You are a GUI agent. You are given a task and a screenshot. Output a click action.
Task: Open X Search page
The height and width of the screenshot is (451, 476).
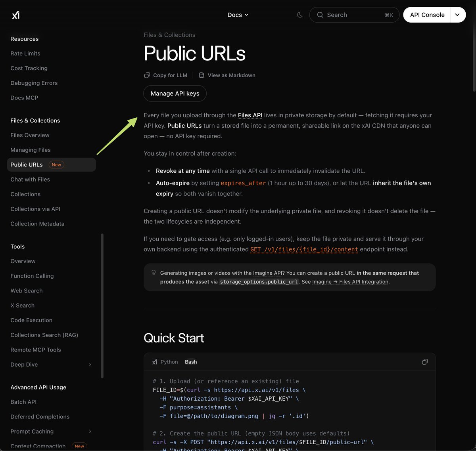pos(23,306)
